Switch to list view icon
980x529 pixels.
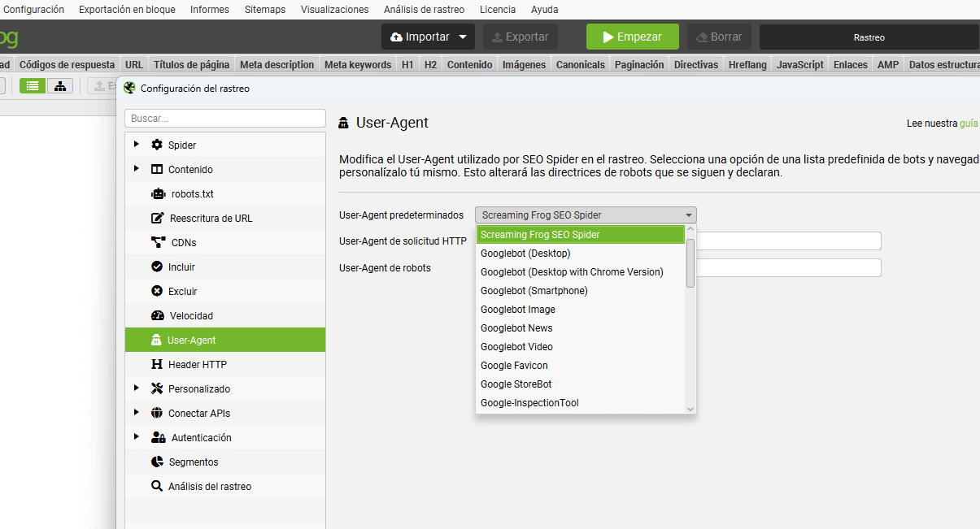tap(33, 85)
